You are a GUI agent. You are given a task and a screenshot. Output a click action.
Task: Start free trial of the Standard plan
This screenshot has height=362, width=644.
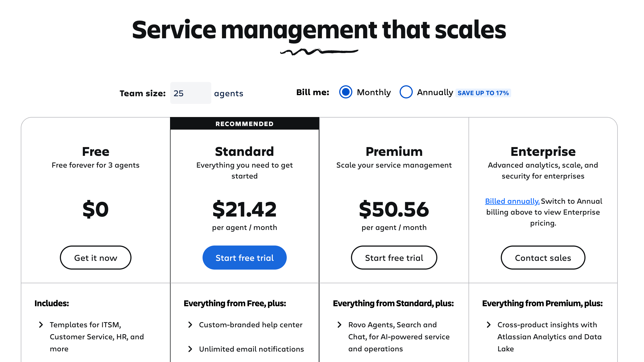[x=244, y=257]
